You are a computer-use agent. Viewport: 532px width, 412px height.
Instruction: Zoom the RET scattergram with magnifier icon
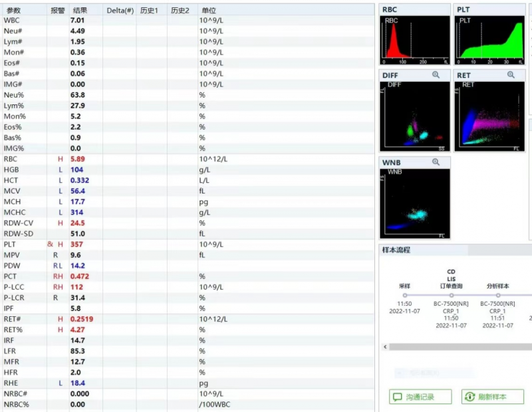pyautogui.click(x=511, y=75)
